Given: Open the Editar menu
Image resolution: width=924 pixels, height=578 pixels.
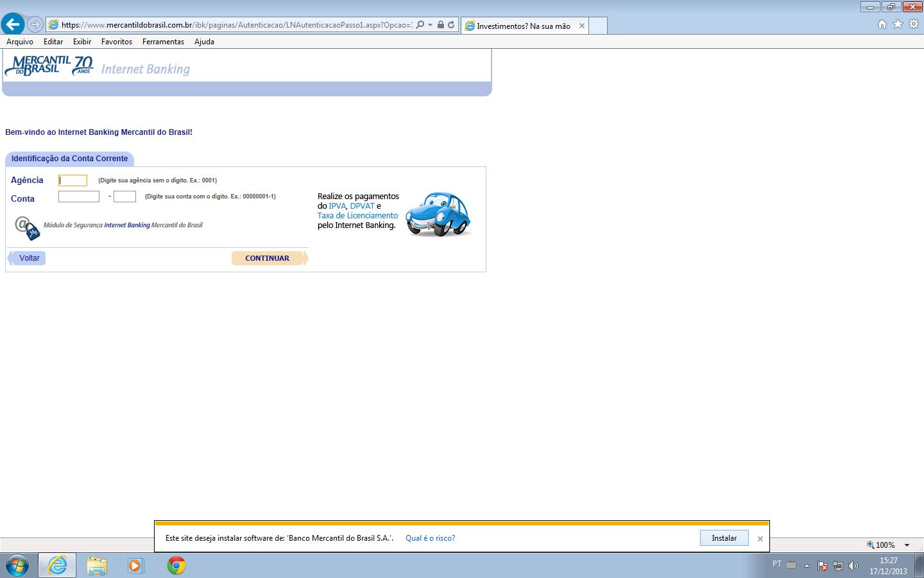Looking at the screenshot, I should [x=53, y=42].
